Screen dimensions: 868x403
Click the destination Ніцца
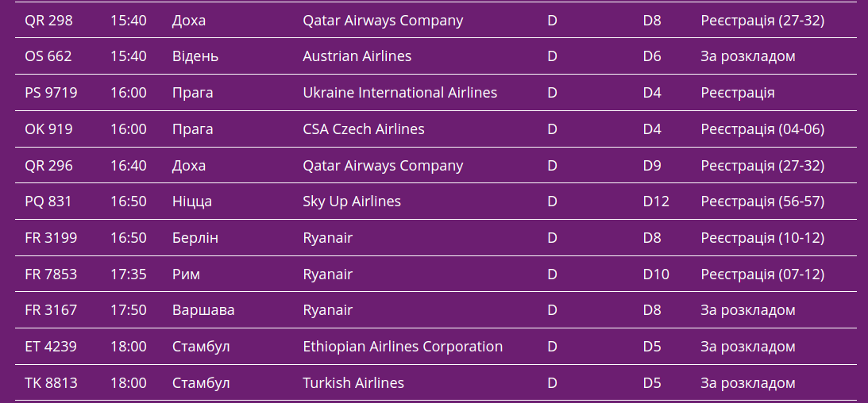pos(191,201)
